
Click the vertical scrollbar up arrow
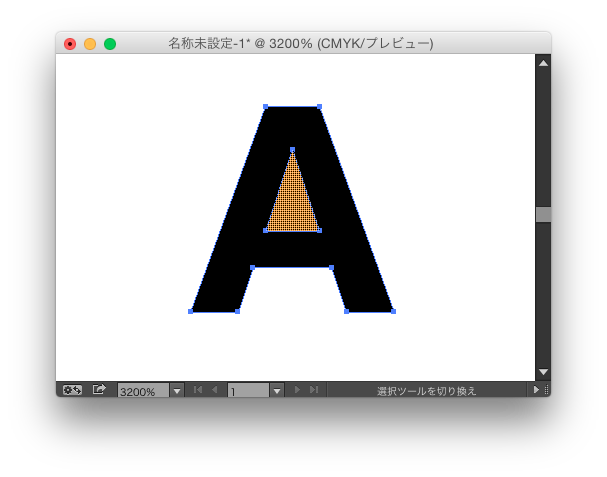tap(544, 63)
